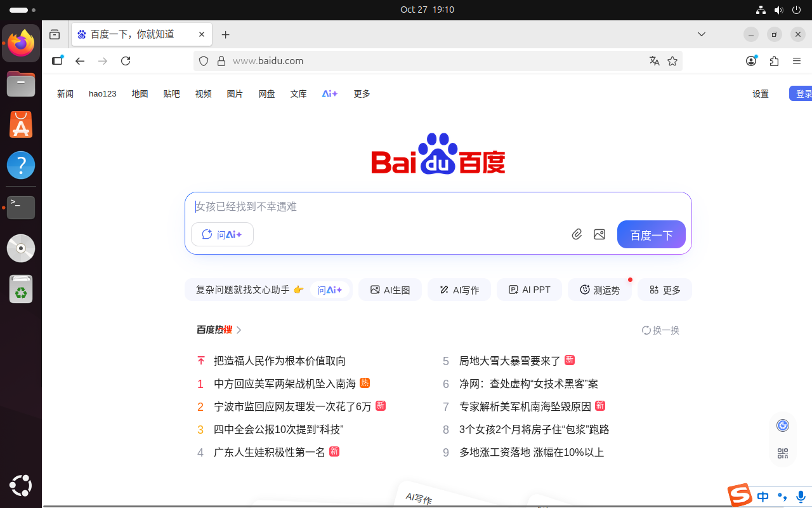Reload the Baidu page
The image size is (812, 508).
126,61
